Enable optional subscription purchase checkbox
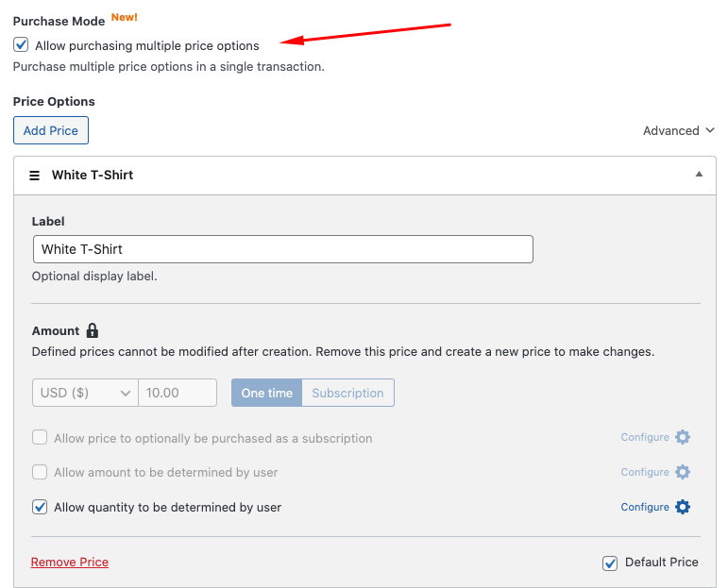 (x=40, y=438)
